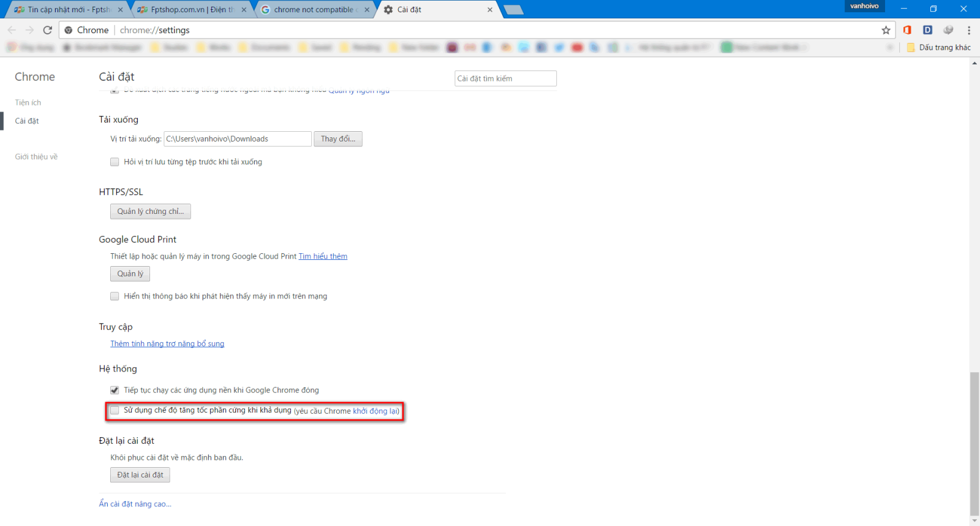The image size is (980, 526).
Task: Close the 'chrome not compatible' tab
Action: click(x=367, y=10)
